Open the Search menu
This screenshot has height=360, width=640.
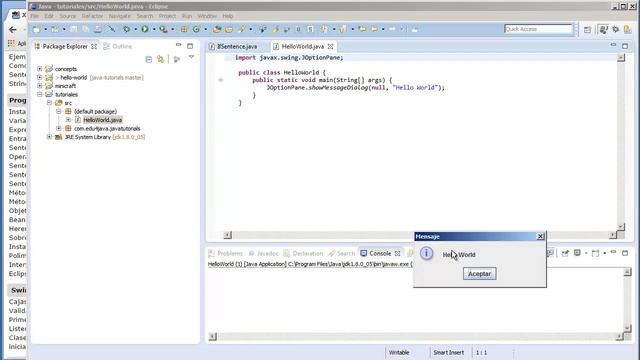click(145, 16)
